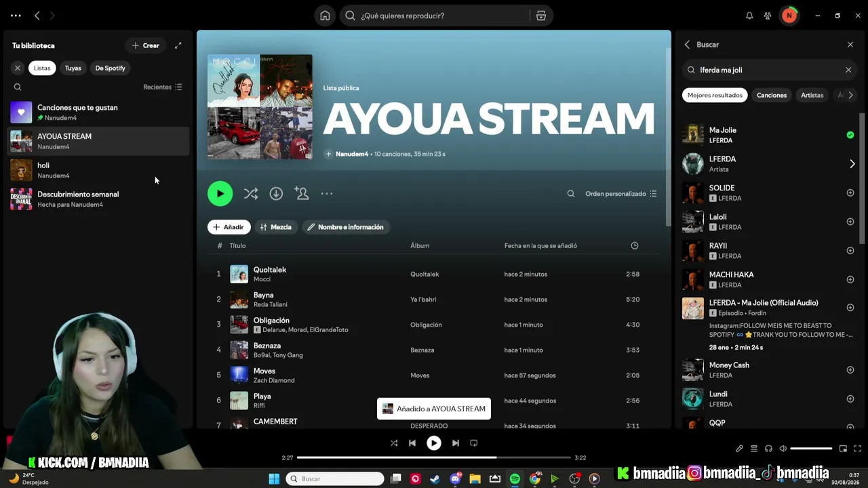The image size is (868, 488).
Task: Switch player to full screen
Action: tap(857, 449)
